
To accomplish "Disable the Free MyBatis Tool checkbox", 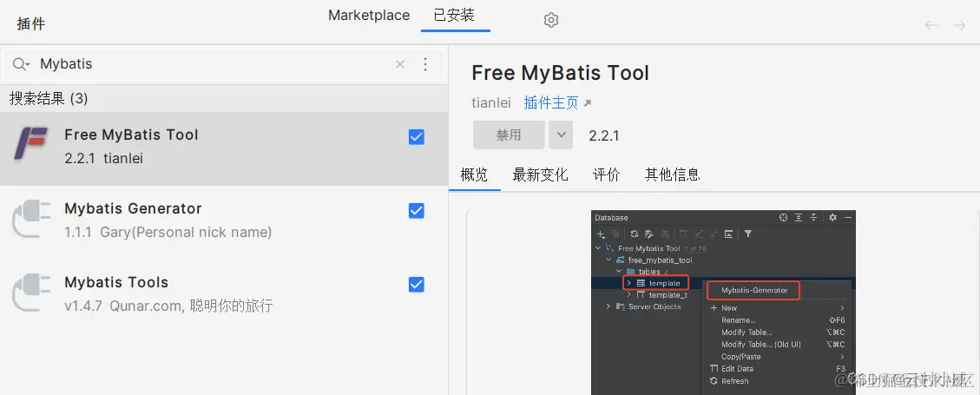I will 417,137.
